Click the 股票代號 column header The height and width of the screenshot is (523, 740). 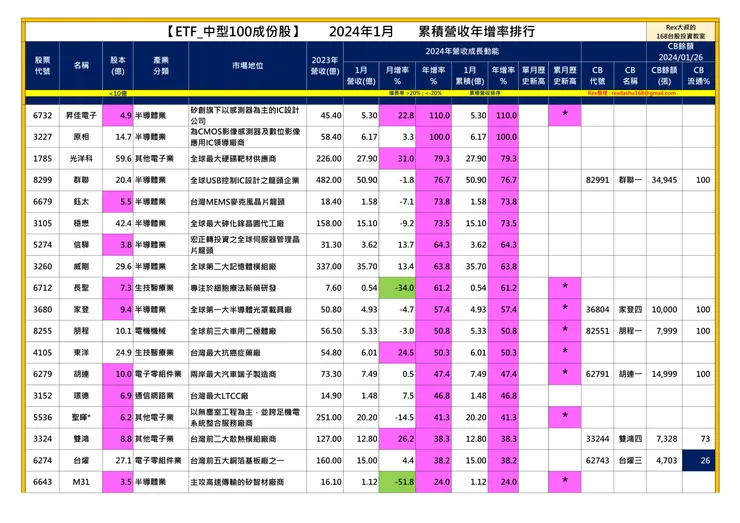pyautogui.click(x=42, y=66)
